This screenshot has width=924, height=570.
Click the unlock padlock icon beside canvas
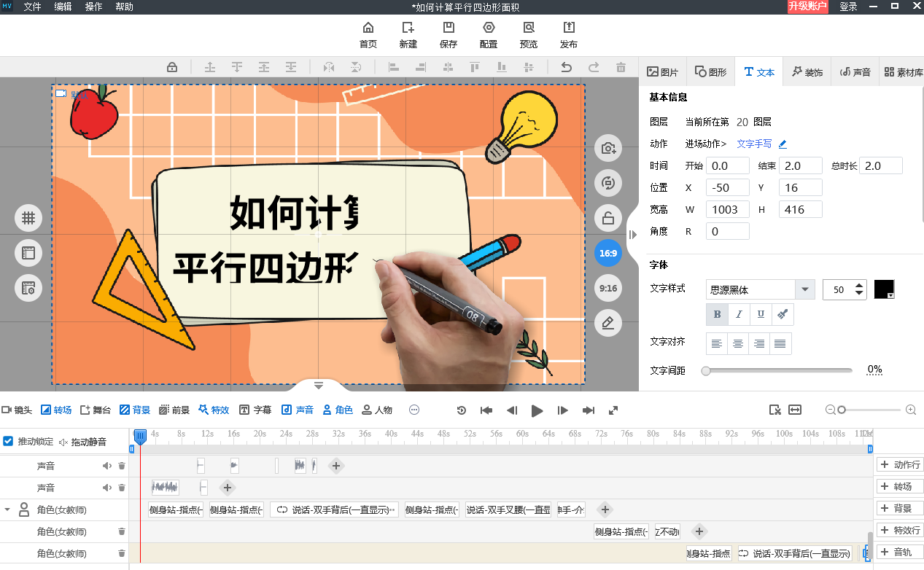(x=608, y=217)
